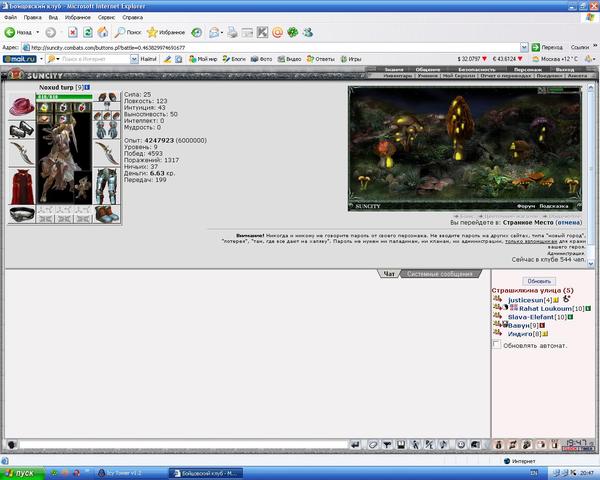The image size is (600, 480).
Task: Click the red cloak armor slot
Action: (x=22, y=187)
